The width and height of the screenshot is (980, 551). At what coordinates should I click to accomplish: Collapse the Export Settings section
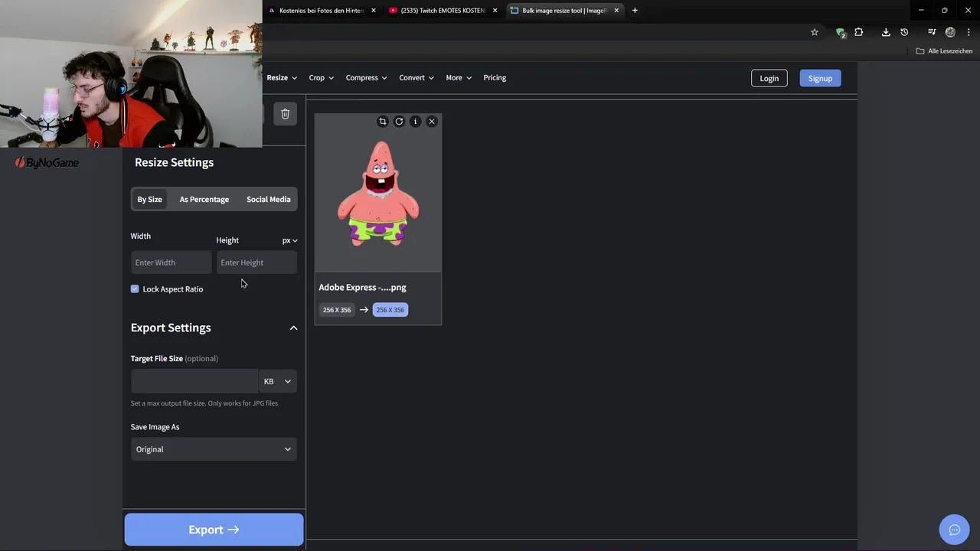pyautogui.click(x=293, y=328)
